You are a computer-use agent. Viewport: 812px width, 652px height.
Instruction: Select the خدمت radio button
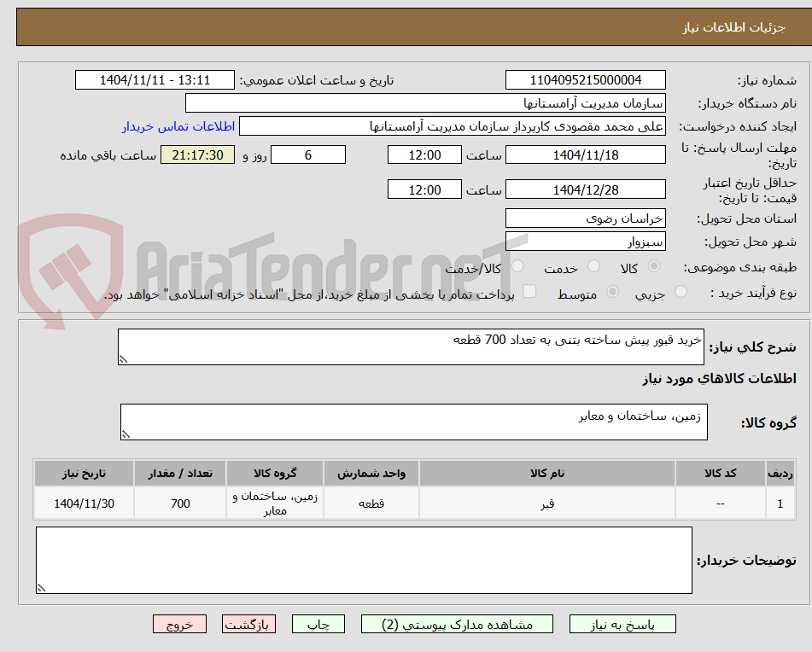(593, 266)
